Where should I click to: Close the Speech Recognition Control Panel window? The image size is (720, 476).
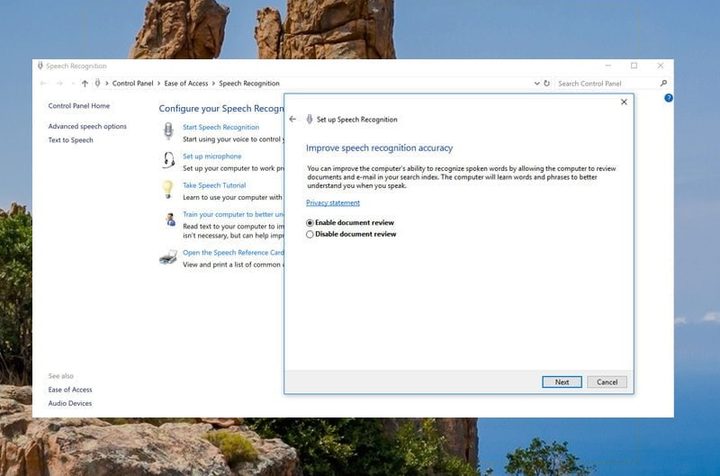point(660,66)
